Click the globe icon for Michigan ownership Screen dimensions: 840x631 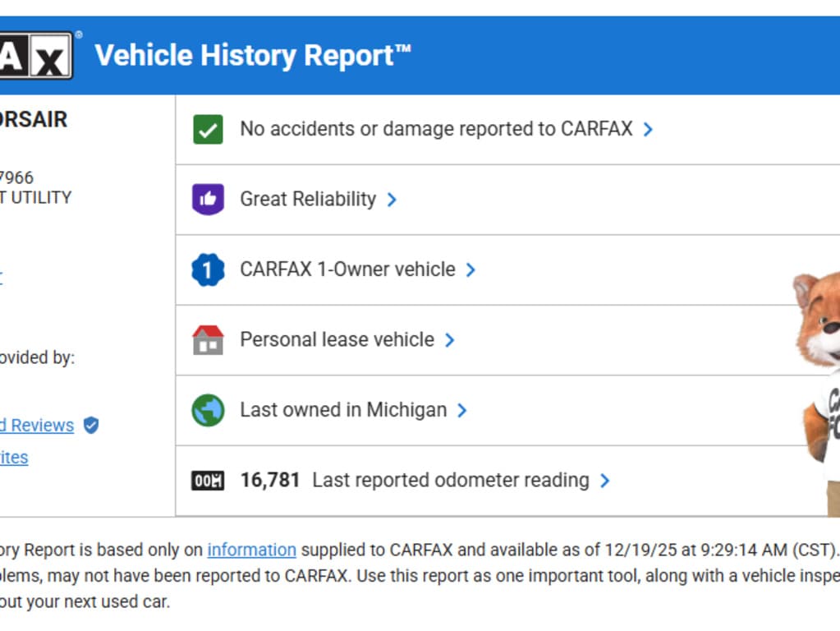pos(208,410)
